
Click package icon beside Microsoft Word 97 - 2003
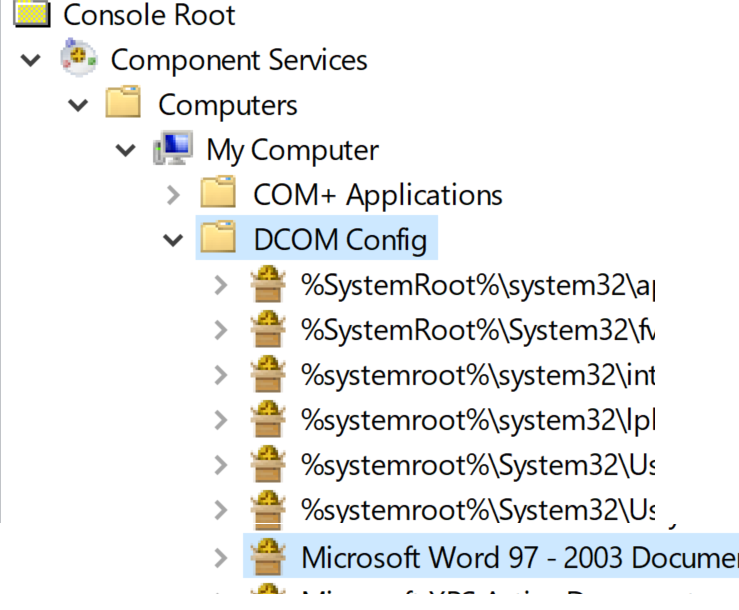[x=267, y=556]
